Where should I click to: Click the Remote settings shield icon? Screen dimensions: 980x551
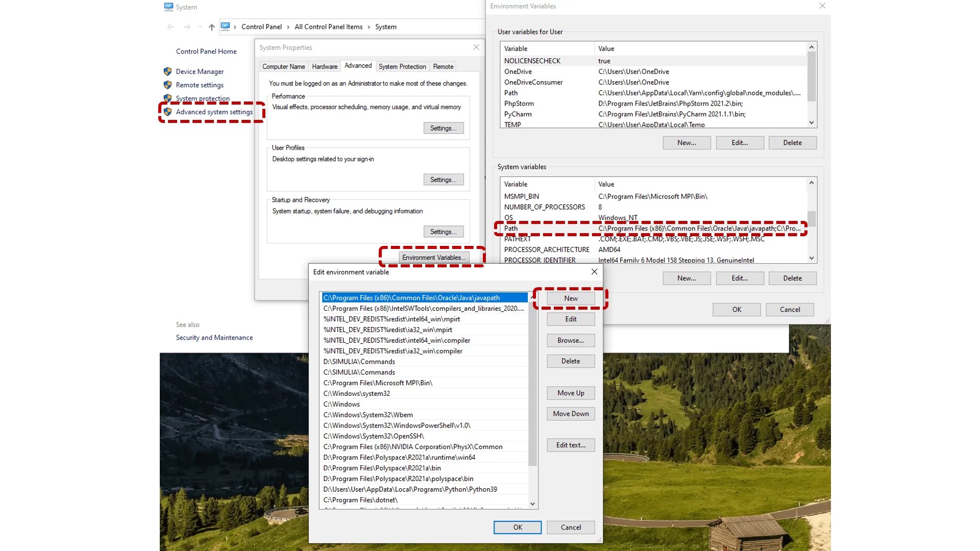click(x=168, y=85)
